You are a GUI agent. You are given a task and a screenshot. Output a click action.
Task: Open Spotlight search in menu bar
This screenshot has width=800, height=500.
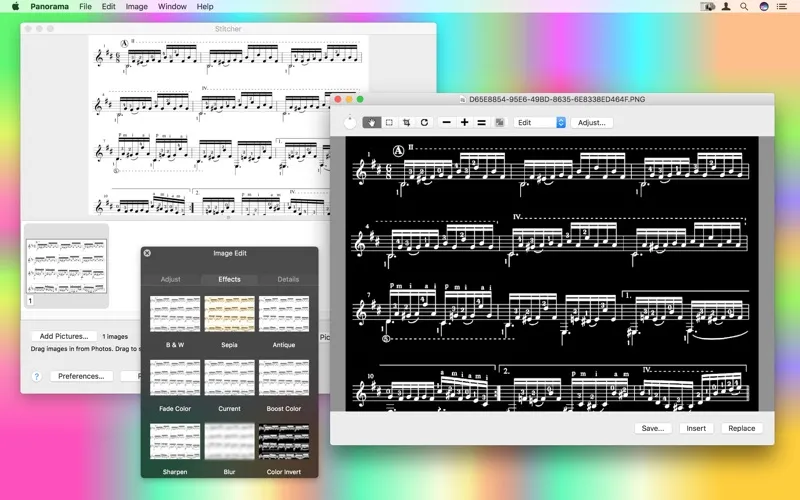pos(743,6)
